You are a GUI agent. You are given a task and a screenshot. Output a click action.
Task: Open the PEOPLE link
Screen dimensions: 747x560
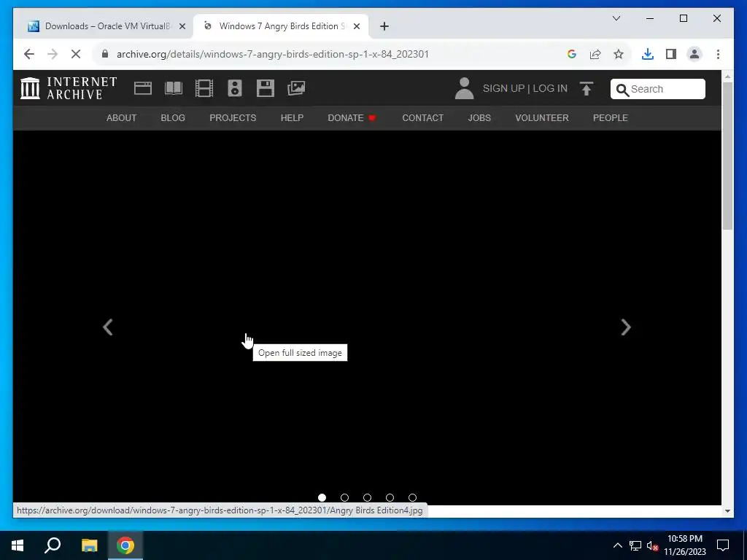click(611, 118)
